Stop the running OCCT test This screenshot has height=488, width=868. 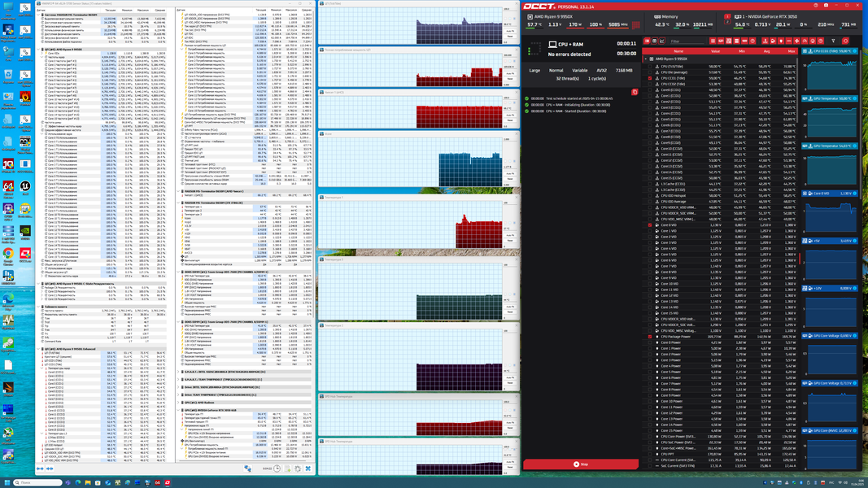pyautogui.click(x=581, y=464)
